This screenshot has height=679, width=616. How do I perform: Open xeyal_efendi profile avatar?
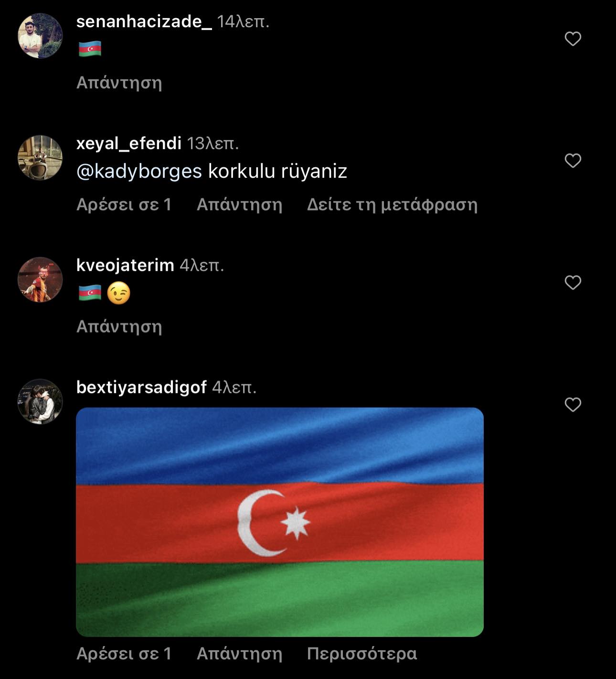pyautogui.click(x=40, y=158)
